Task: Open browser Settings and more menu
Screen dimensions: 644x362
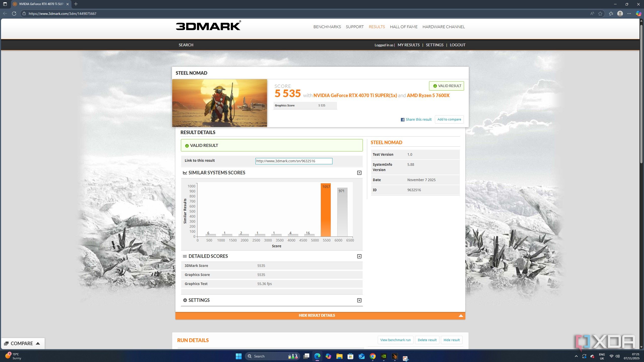Action: pos(629,14)
